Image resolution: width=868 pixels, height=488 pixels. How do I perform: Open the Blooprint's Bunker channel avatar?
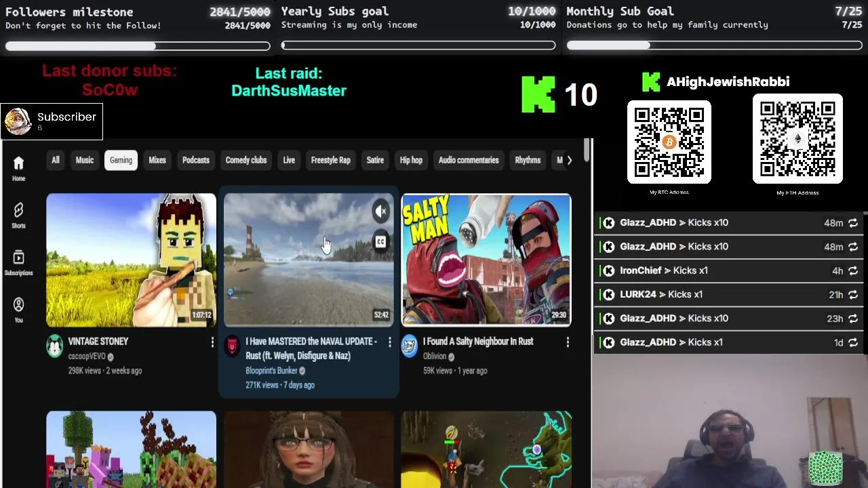coord(232,346)
